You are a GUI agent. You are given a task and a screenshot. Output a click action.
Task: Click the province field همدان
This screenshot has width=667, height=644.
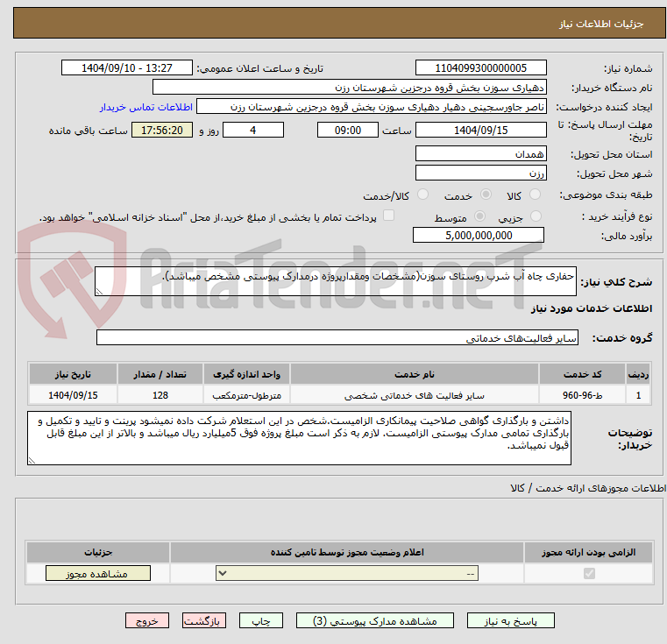481,153
